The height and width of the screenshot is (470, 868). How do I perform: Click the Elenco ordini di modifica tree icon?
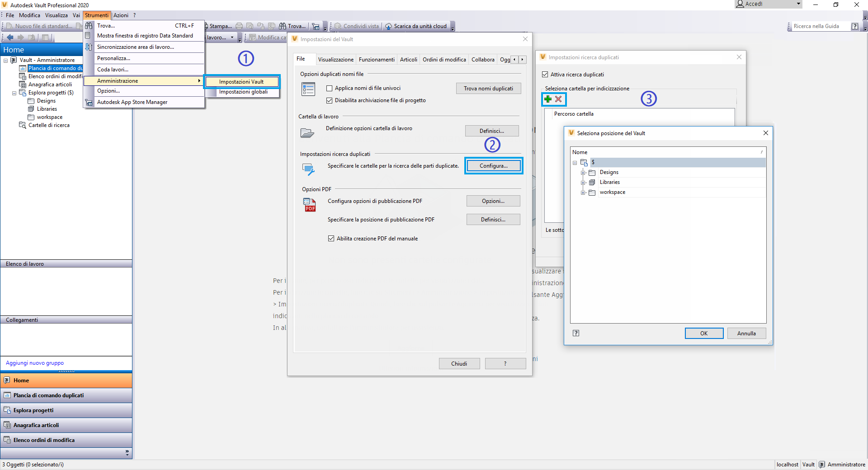pyautogui.click(x=23, y=76)
